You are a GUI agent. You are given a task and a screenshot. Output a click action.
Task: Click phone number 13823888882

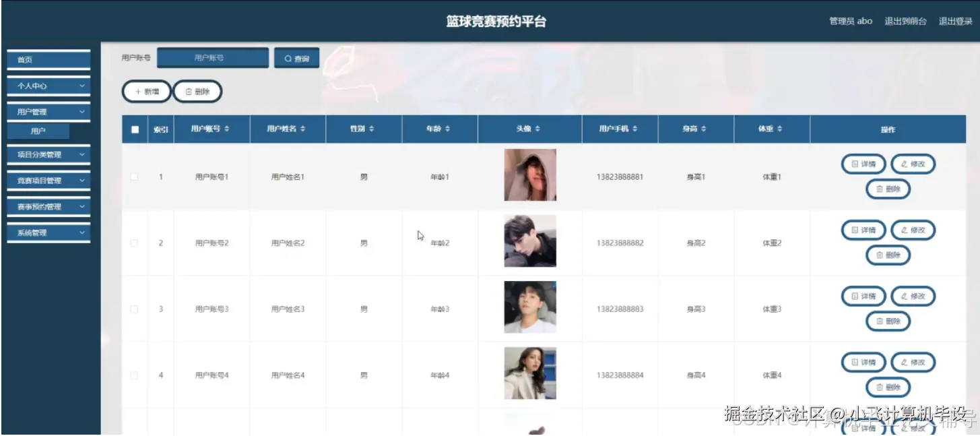pos(620,243)
